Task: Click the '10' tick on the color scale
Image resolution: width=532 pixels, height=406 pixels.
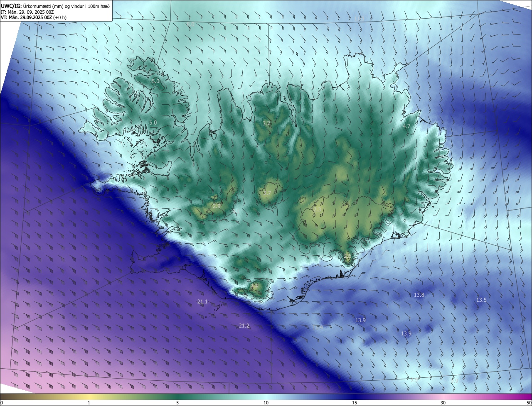Action: [x=266, y=403]
